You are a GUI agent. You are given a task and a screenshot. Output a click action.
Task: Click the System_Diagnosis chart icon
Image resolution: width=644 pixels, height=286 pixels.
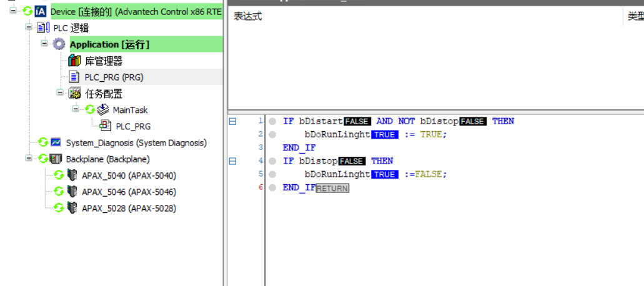point(56,142)
